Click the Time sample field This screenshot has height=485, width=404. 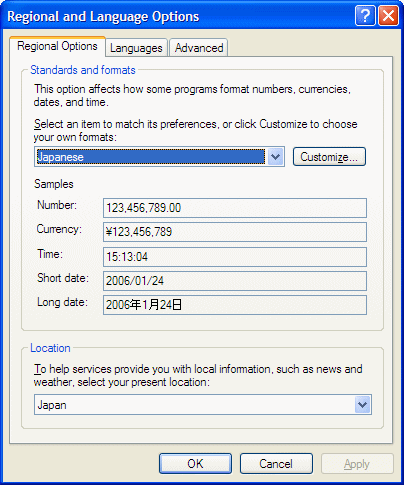pyautogui.click(x=235, y=257)
